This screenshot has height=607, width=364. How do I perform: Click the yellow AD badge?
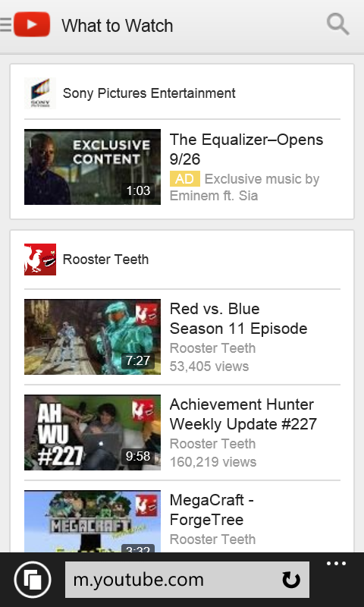[x=185, y=179]
